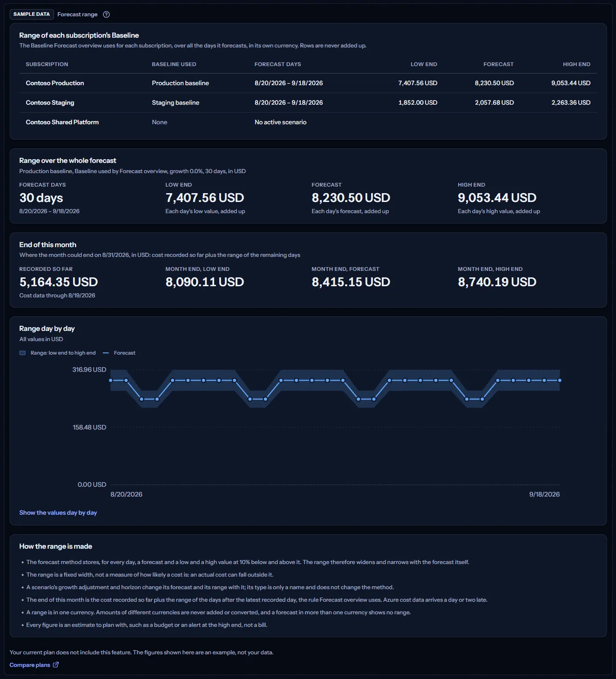Click the last forecast data point on chart
The height and width of the screenshot is (679, 616).
point(560,380)
